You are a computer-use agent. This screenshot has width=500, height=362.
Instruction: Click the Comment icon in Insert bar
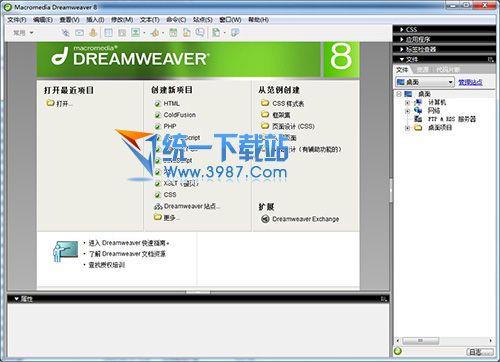[x=200, y=33]
